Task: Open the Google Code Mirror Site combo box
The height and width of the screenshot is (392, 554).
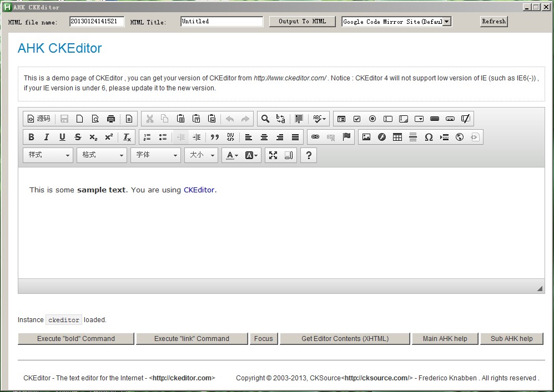Action: click(x=396, y=22)
